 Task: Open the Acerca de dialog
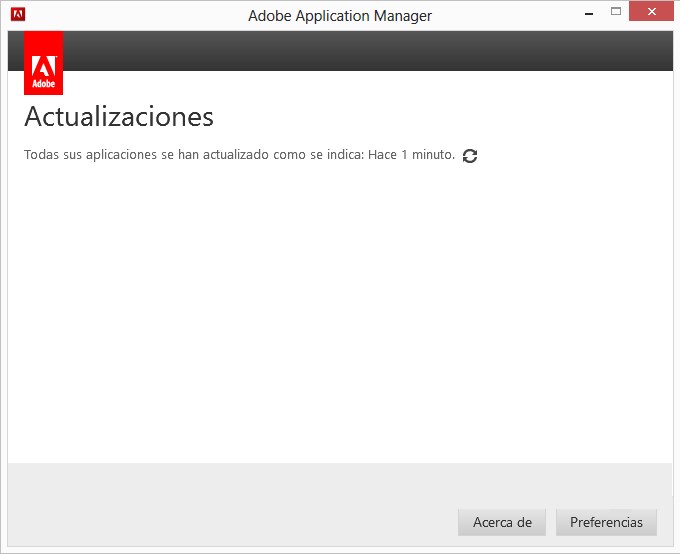click(502, 522)
